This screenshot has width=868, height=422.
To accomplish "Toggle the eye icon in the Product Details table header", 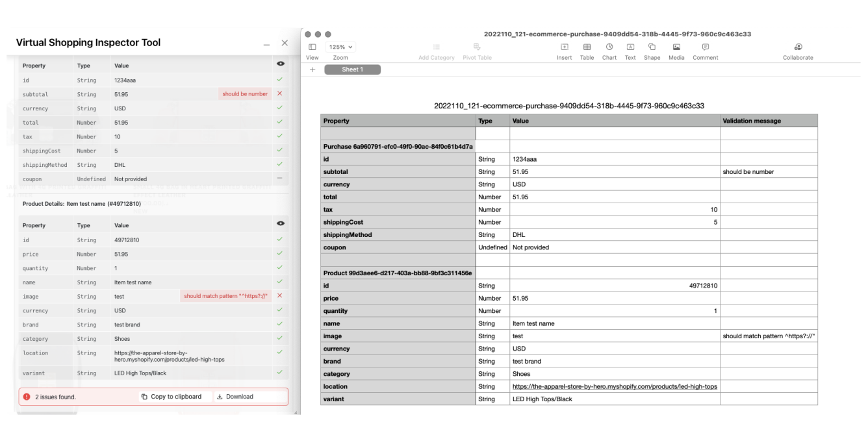I will [x=280, y=223].
